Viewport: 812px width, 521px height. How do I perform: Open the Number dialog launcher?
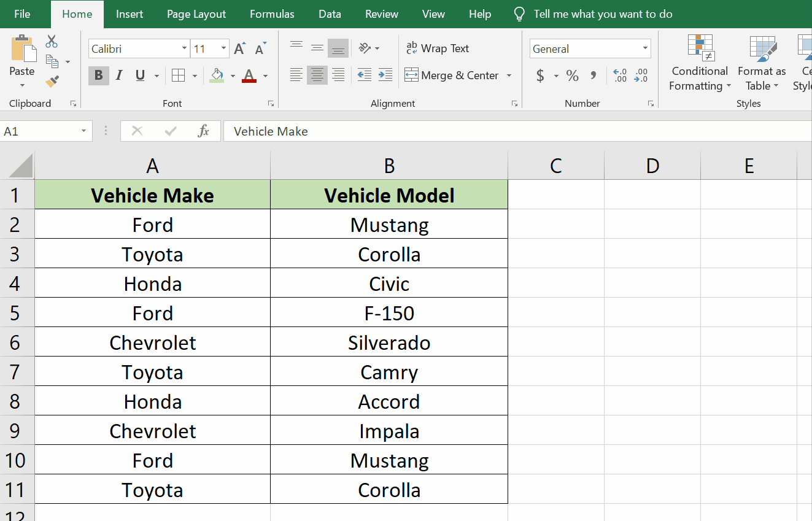coord(651,104)
